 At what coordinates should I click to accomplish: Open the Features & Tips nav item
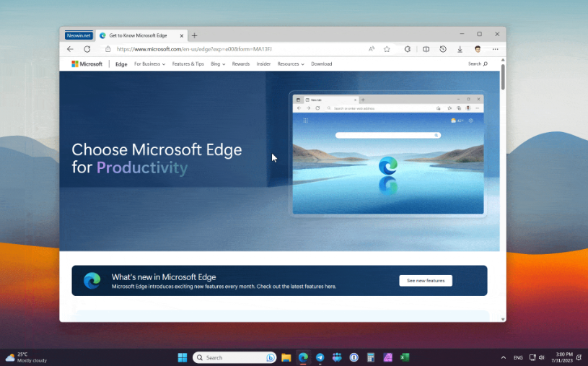[x=188, y=64]
